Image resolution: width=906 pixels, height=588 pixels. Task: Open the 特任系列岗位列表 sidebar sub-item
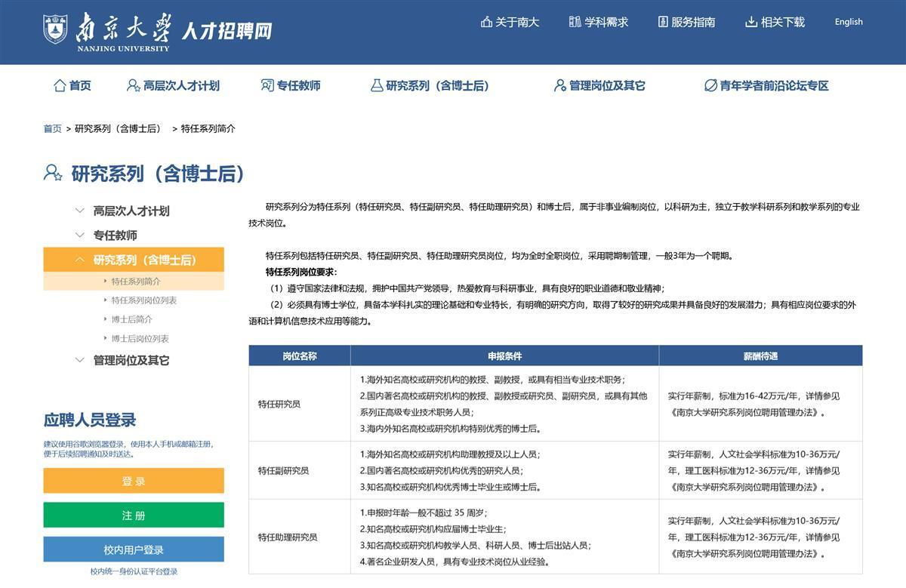pyautogui.click(x=144, y=300)
